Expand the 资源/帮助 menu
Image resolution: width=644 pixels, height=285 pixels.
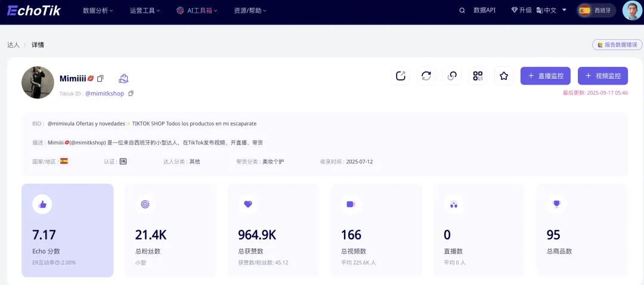point(250,11)
